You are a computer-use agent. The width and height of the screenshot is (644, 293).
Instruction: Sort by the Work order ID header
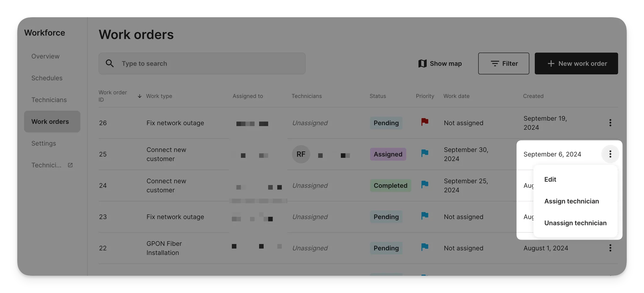[x=113, y=96]
